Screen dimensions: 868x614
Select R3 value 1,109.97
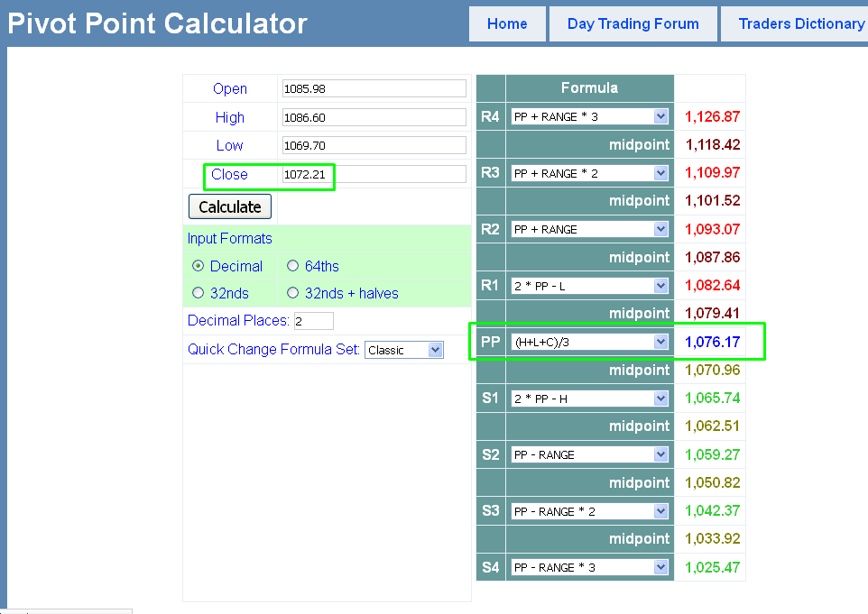[713, 172]
